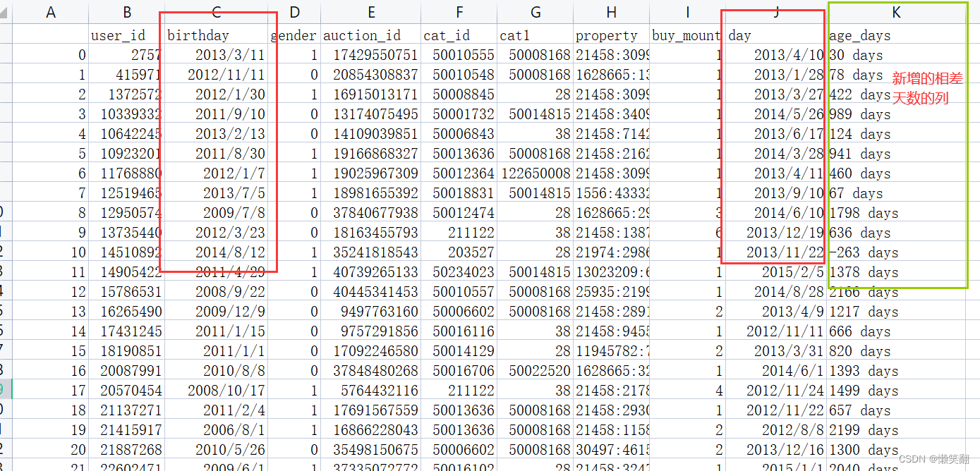Select index cell 17 in column A
This screenshot has width=980, height=471.
coord(50,391)
